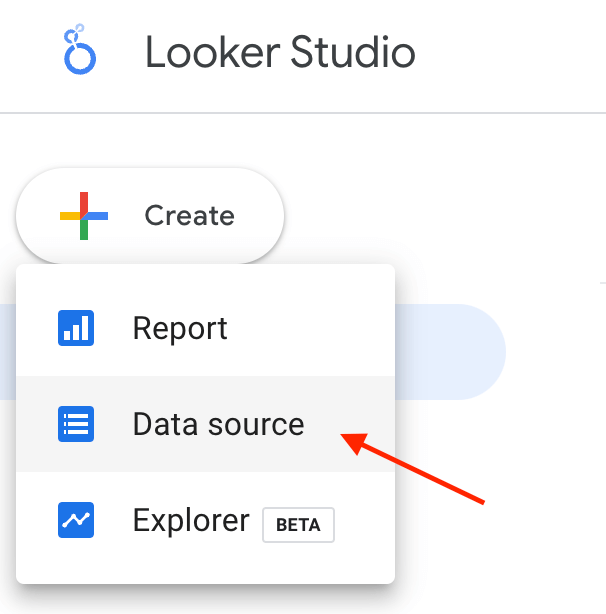This screenshot has height=614, width=606.
Task: Choose Data source menu entry
Action: (206, 424)
